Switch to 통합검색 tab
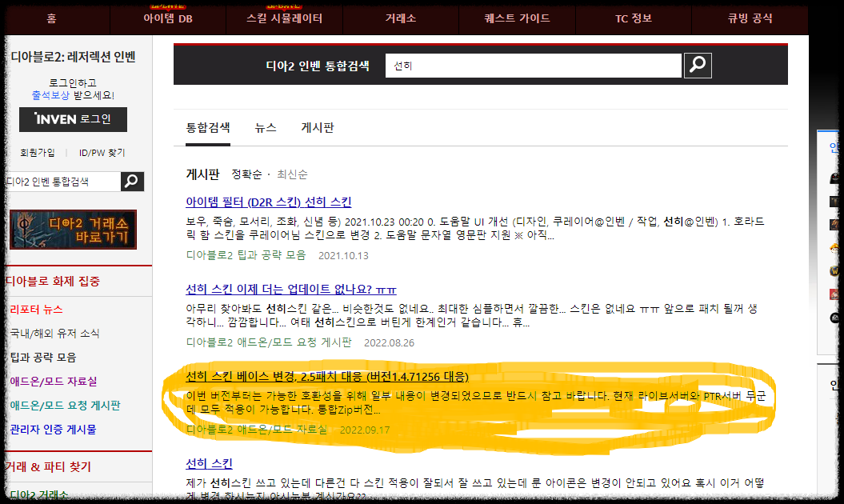Screen dimensions: 844x504 click(208, 128)
